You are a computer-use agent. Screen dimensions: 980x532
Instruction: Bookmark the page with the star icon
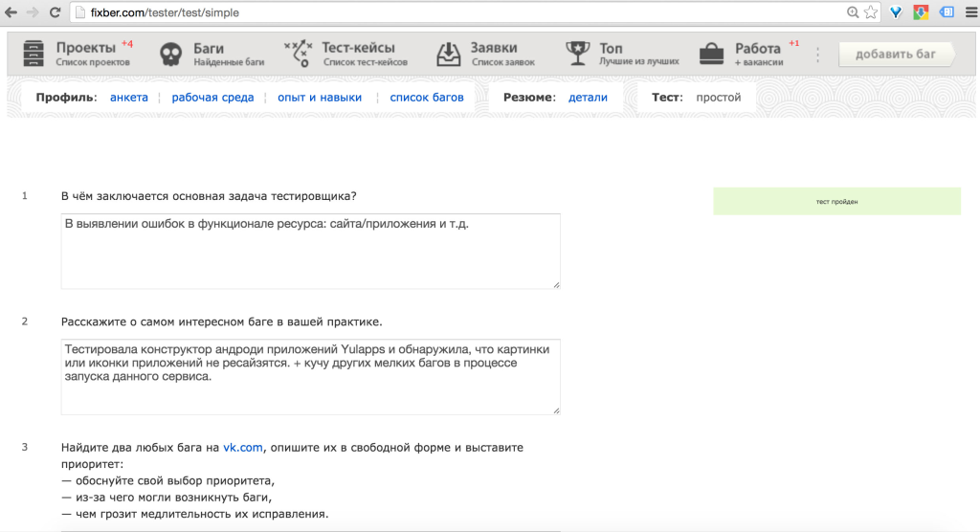(870, 12)
